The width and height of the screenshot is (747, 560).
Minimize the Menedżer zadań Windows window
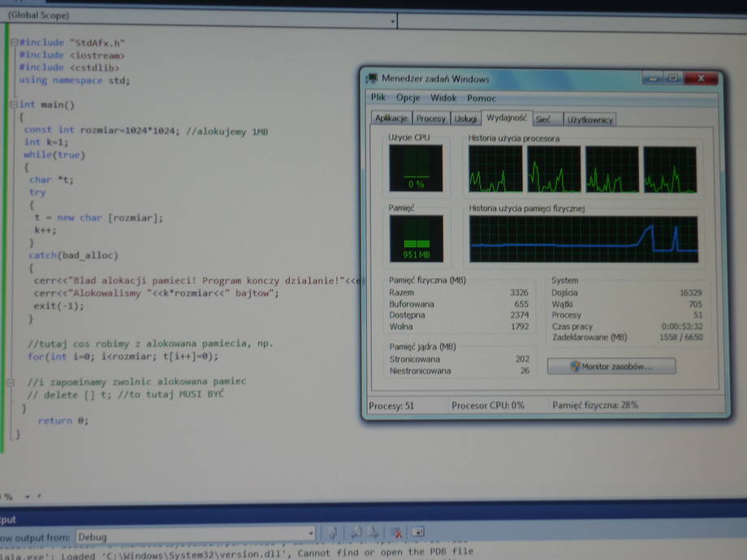pos(652,78)
